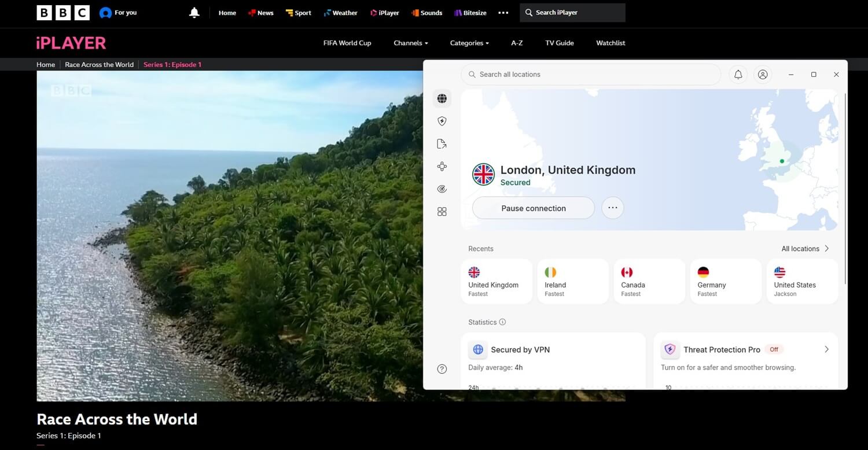
Task: Click the Threat Protection Pro shield icon
Action: click(670, 349)
